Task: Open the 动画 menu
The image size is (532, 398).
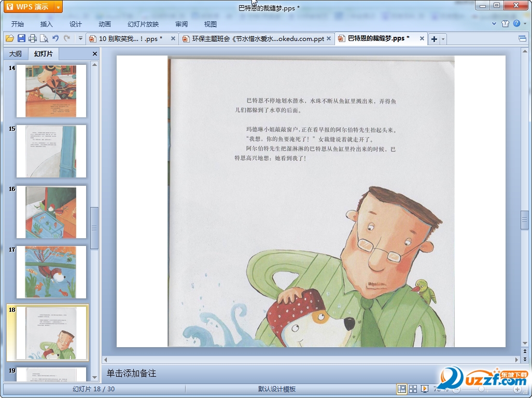Action: [x=105, y=24]
